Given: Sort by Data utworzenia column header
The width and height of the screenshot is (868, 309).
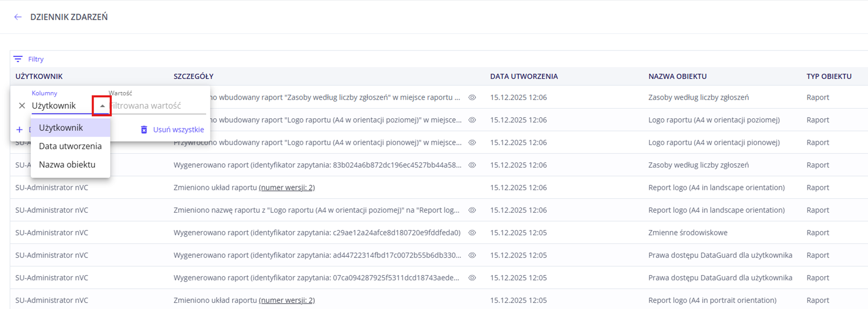Looking at the screenshot, I should click(x=524, y=76).
